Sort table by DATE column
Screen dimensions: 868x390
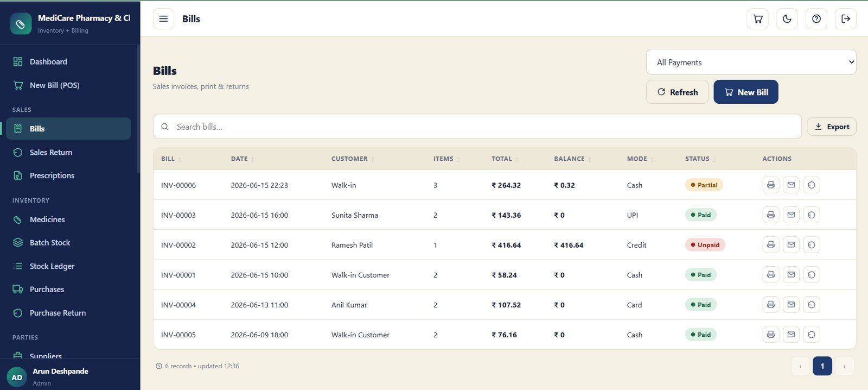[x=242, y=159]
